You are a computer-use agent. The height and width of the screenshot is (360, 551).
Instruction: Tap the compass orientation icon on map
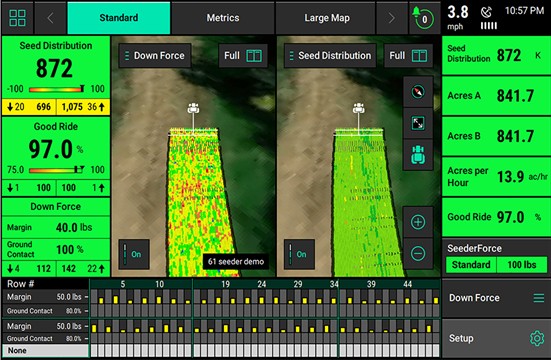[x=418, y=92]
